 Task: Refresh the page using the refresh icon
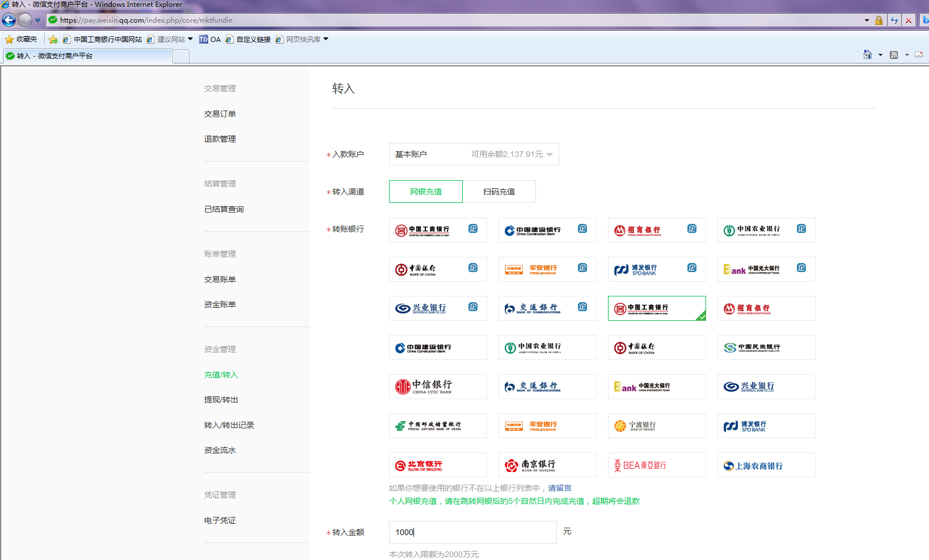pos(894,20)
